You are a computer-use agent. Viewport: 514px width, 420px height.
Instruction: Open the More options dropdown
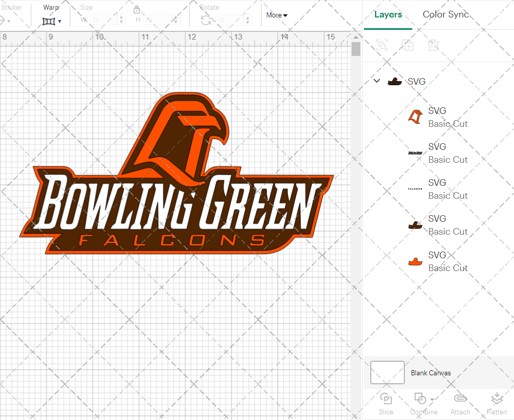click(x=276, y=15)
